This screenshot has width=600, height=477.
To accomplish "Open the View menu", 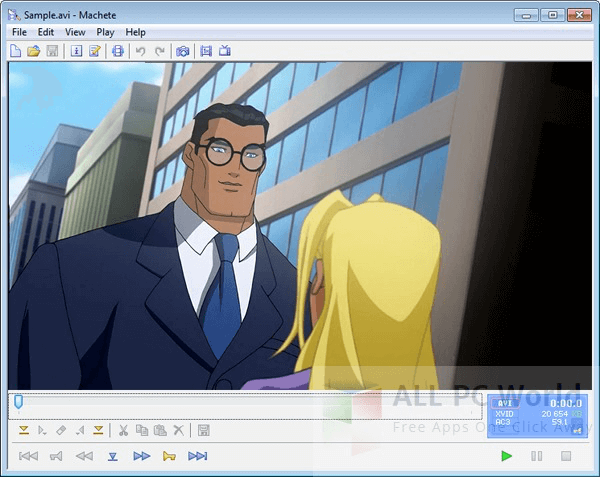I will coord(75,32).
